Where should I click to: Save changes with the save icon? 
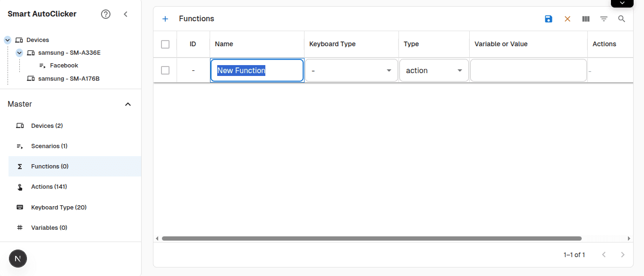point(548,19)
